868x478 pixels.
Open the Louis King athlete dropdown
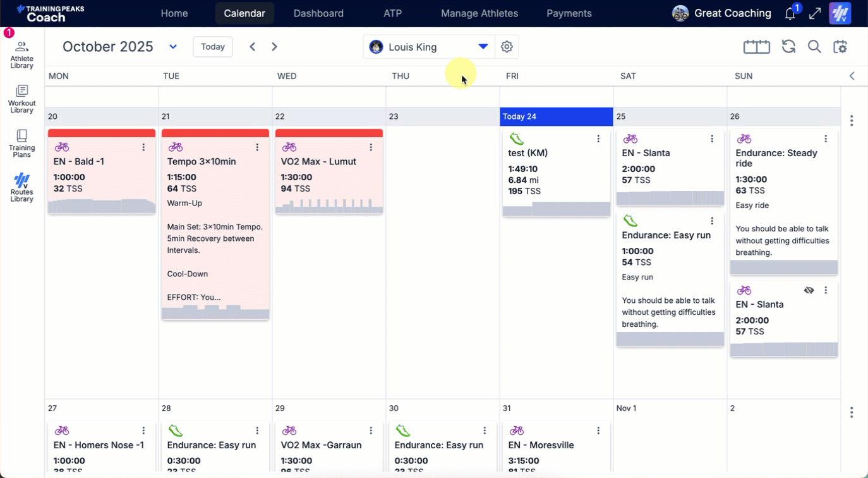pyautogui.click(x=483, y=47)
